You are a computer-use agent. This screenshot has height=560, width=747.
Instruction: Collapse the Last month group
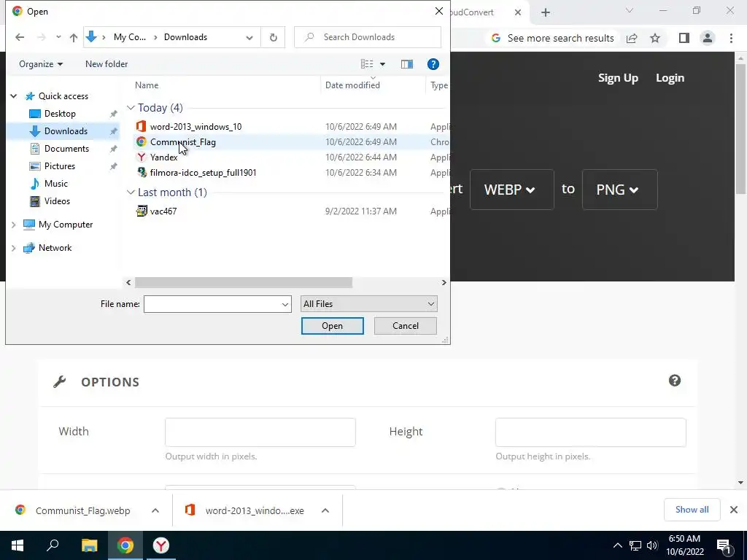point(131,192)
